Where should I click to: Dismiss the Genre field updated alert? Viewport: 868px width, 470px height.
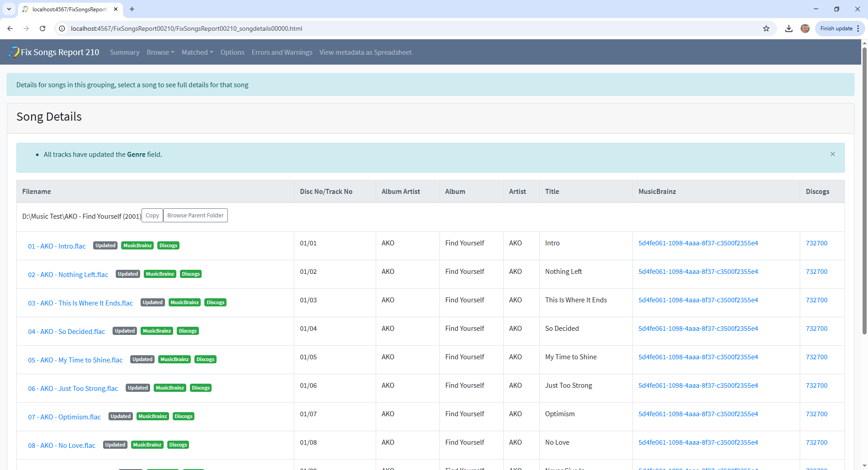832,154
